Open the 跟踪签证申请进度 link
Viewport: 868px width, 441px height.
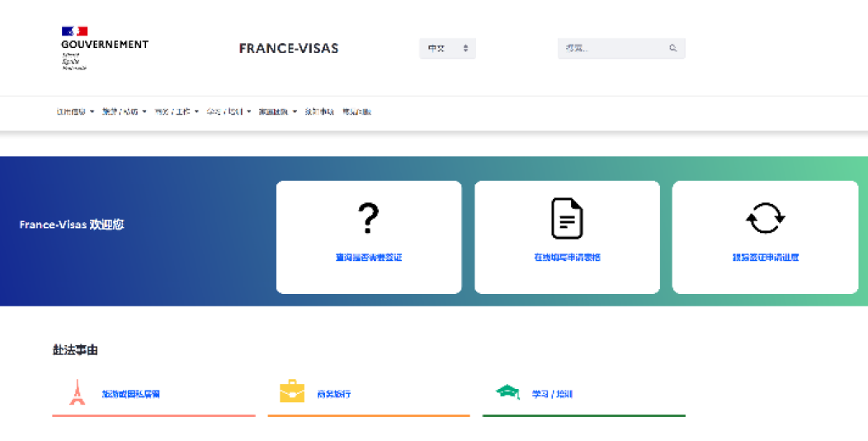coord(766,257)
